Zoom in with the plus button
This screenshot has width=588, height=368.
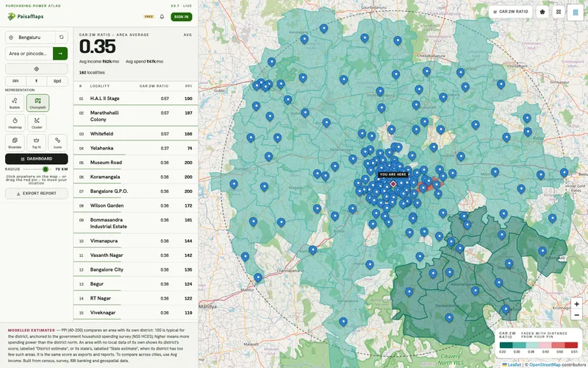[x=576, y=304]
